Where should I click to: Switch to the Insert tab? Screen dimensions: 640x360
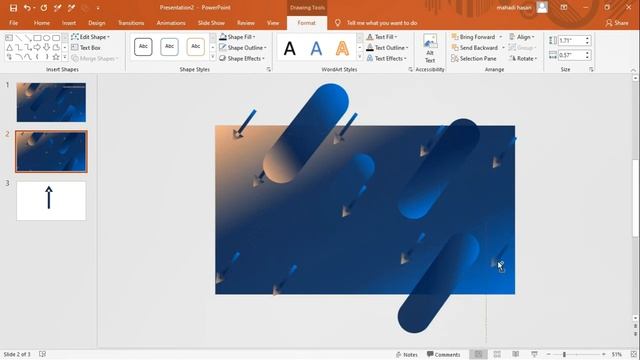tap(69, 23)
